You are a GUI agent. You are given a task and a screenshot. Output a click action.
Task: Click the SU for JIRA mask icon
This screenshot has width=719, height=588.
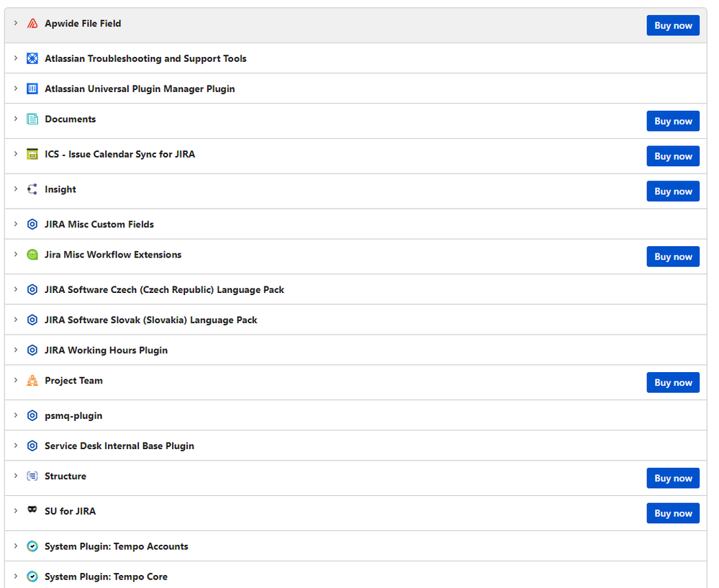click(x=32, y=510)
